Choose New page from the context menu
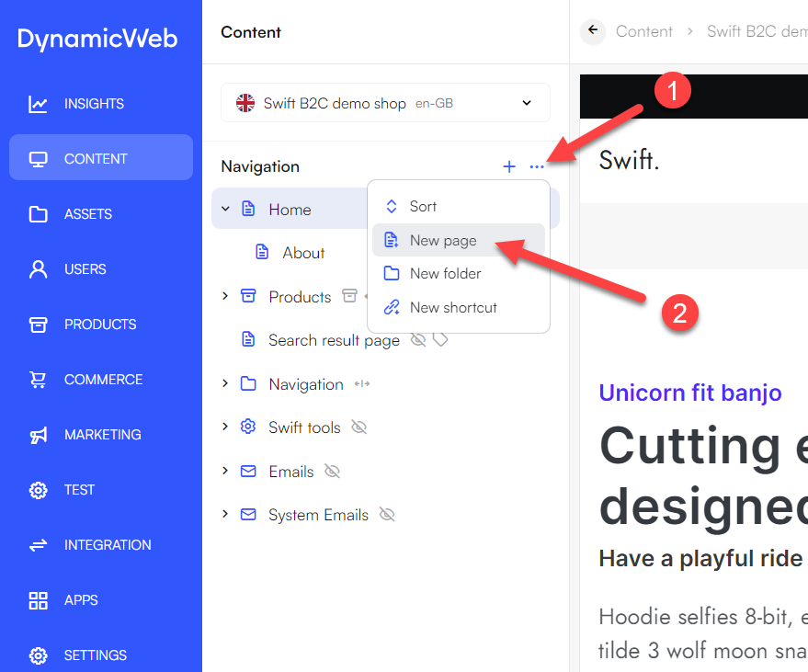This screenshot has width=808, height=672. (443, 240)
